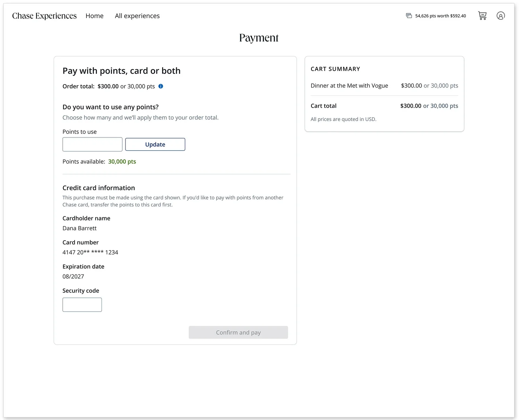523x420 pixels.
Task: Click the Pay with points, card or both heading
Action: pos(121,71)
